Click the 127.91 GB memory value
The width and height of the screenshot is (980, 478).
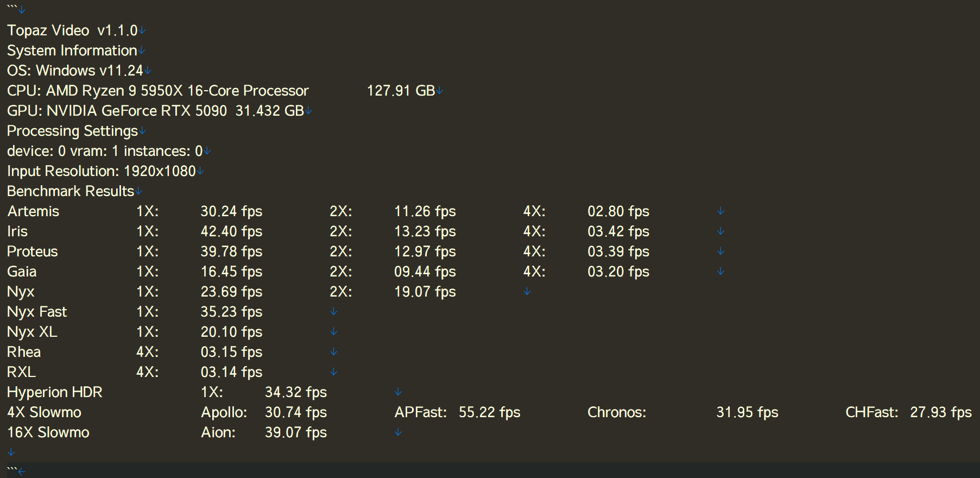(x=401, y=91)
